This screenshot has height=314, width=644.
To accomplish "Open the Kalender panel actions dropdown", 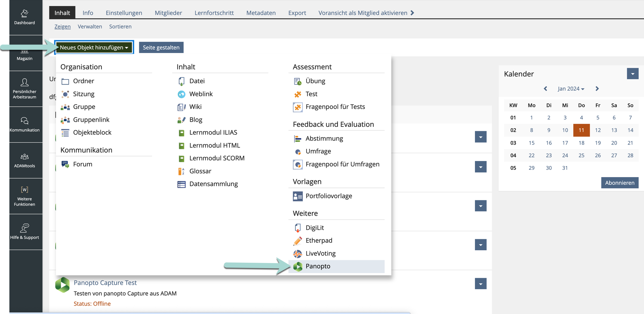I will point(632,74).
